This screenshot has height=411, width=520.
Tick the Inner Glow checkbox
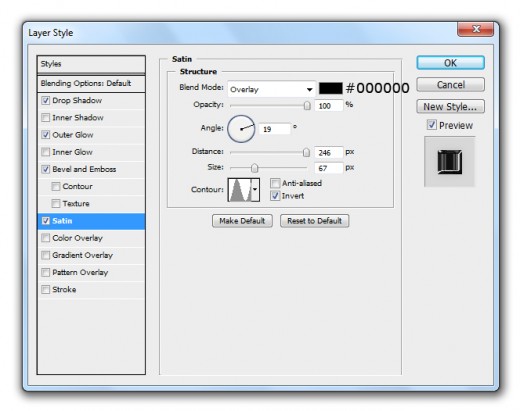45,152
